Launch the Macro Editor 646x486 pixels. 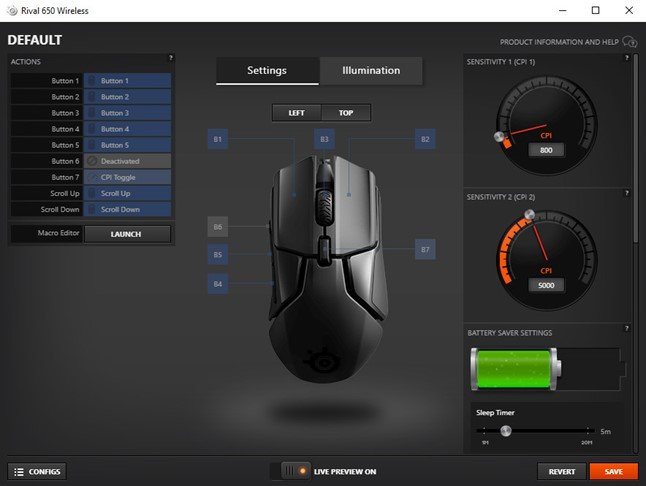point(127,234)
